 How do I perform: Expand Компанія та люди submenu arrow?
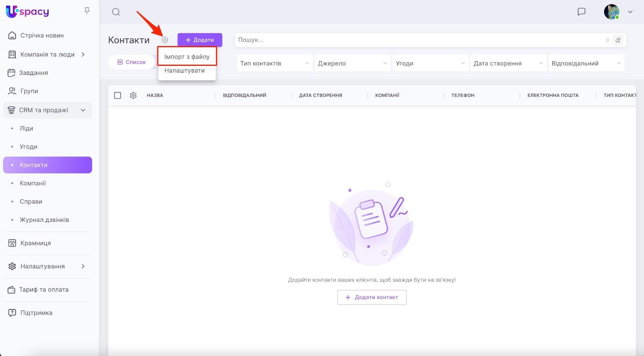coord(83,54)
